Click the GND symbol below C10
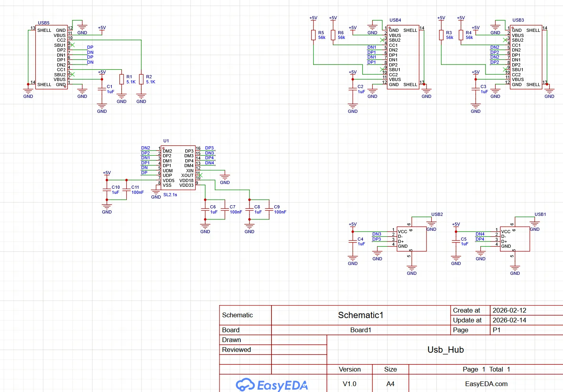 click(x=107, y=209)
